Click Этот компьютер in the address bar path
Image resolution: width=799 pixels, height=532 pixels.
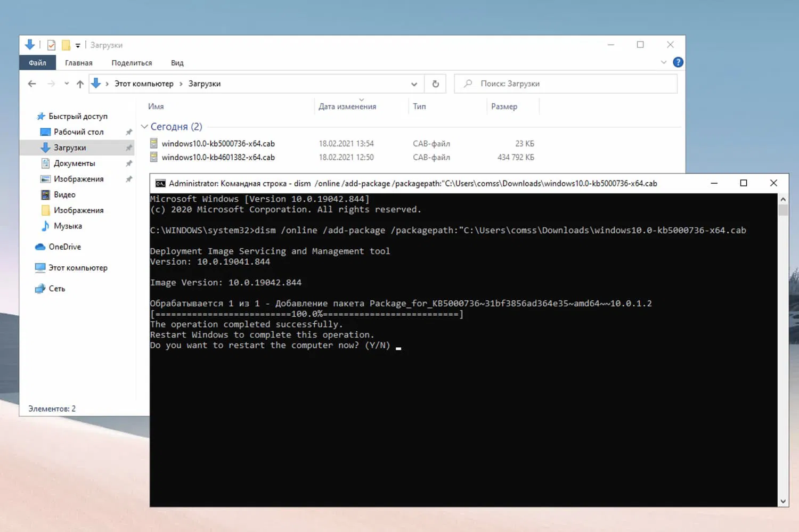tap(144, 84)
